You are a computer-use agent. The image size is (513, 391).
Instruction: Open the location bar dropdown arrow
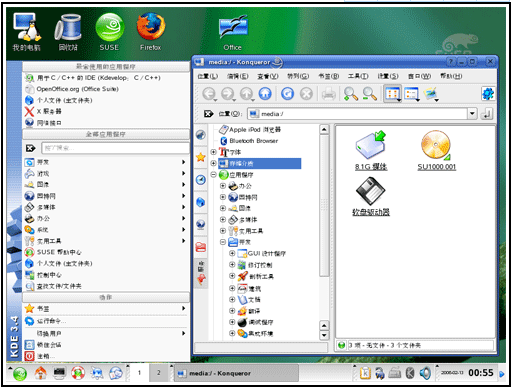[472, 114]
